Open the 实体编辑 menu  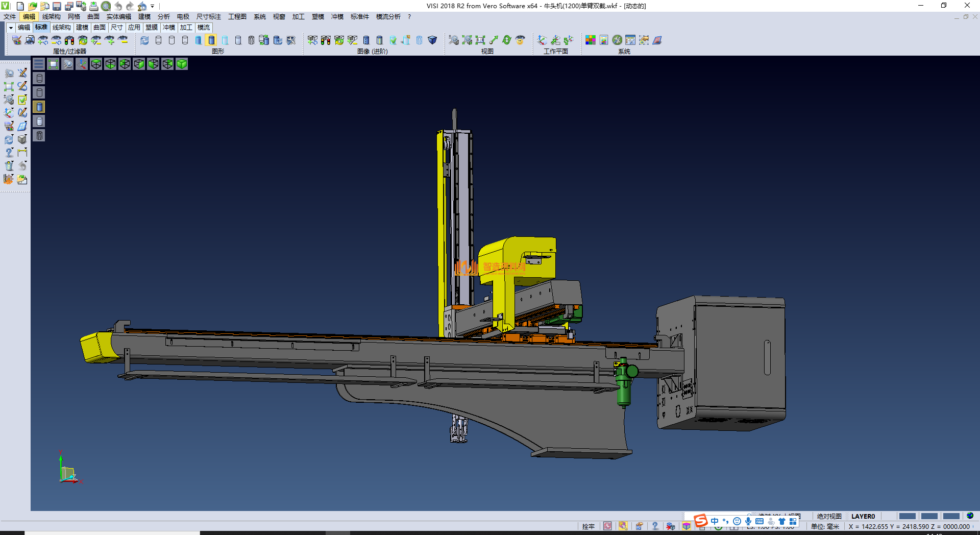coord(118,17)
